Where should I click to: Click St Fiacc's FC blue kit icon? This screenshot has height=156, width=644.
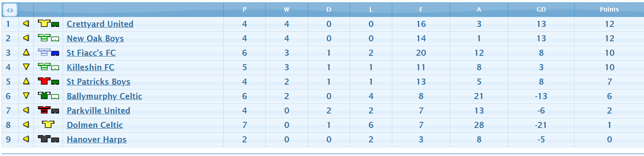click(49, 53)
